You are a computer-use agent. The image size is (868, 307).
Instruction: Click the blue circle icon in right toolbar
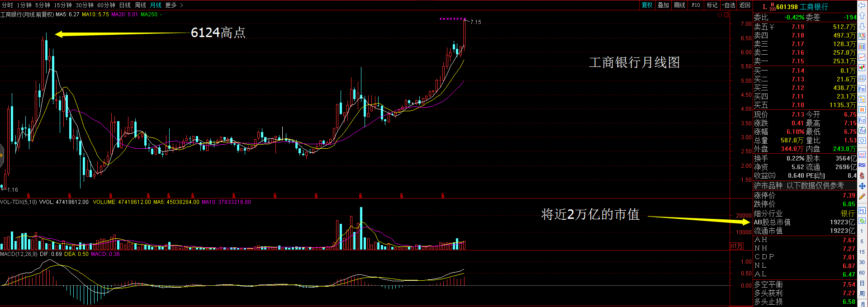click(862, 141)
